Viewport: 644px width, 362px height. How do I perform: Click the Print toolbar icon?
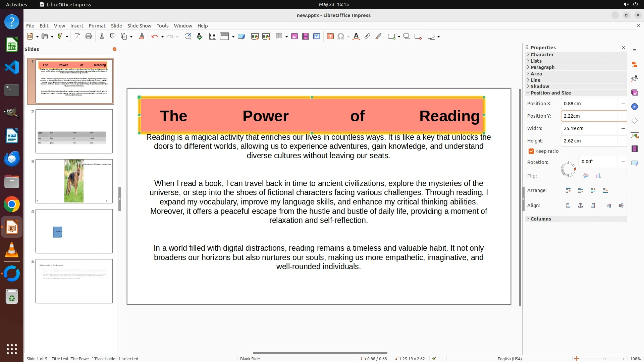click(89, 37)
